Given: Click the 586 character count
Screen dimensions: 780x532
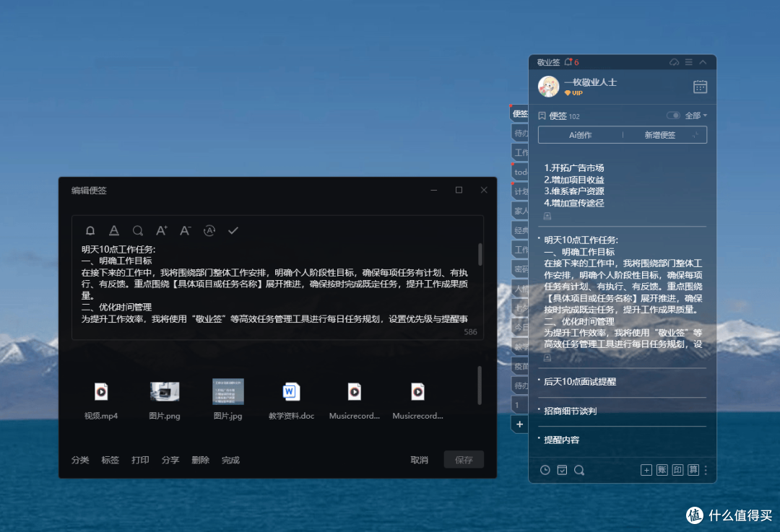Looking at the screenshot, I should (x=471, y=331).
